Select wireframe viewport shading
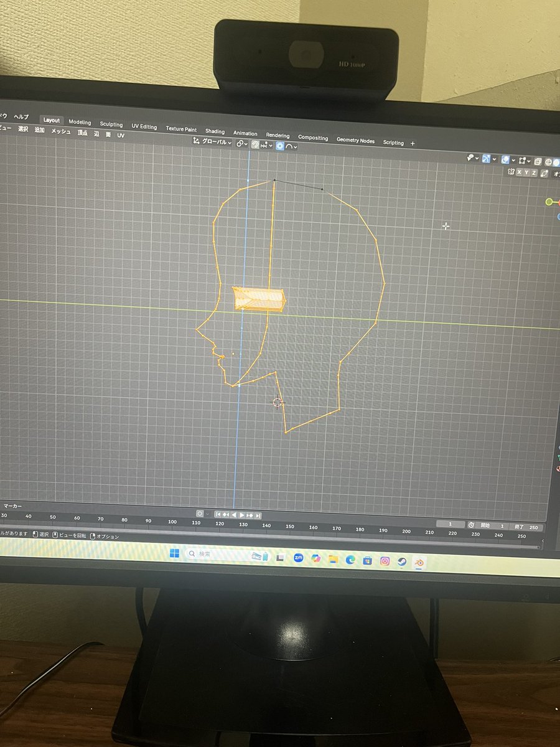 click(548, 162)
